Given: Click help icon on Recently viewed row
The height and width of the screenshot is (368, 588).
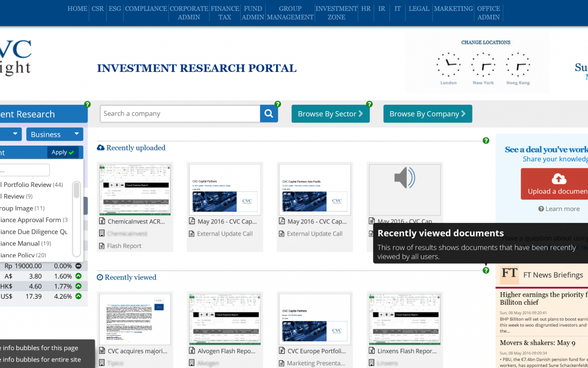Looking at the screenshot, I should point(486,270).
